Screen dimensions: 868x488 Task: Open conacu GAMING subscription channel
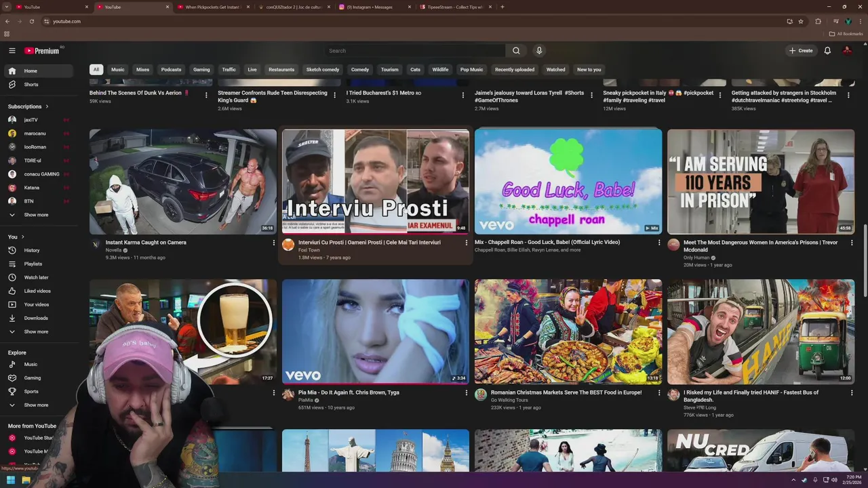coord(39,174)
